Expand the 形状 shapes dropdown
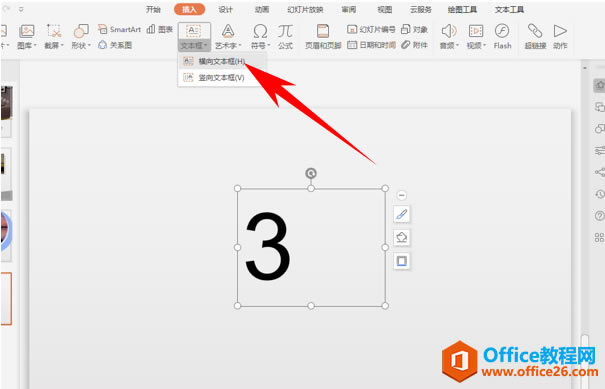 (81, 46)
